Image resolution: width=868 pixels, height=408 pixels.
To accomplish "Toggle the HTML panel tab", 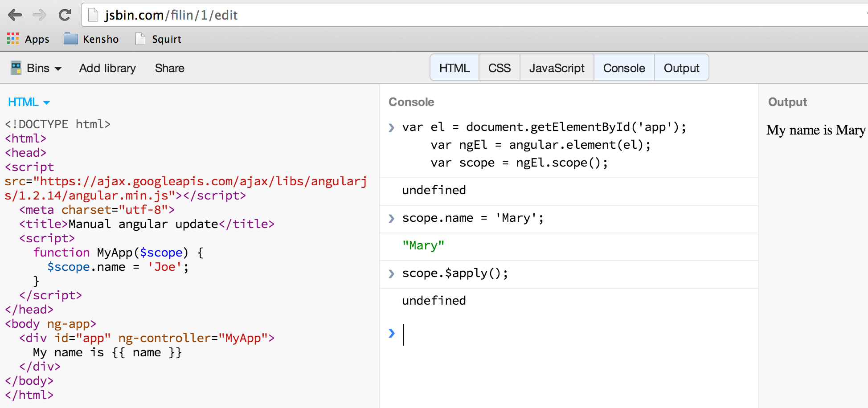I will pos(454,68).
